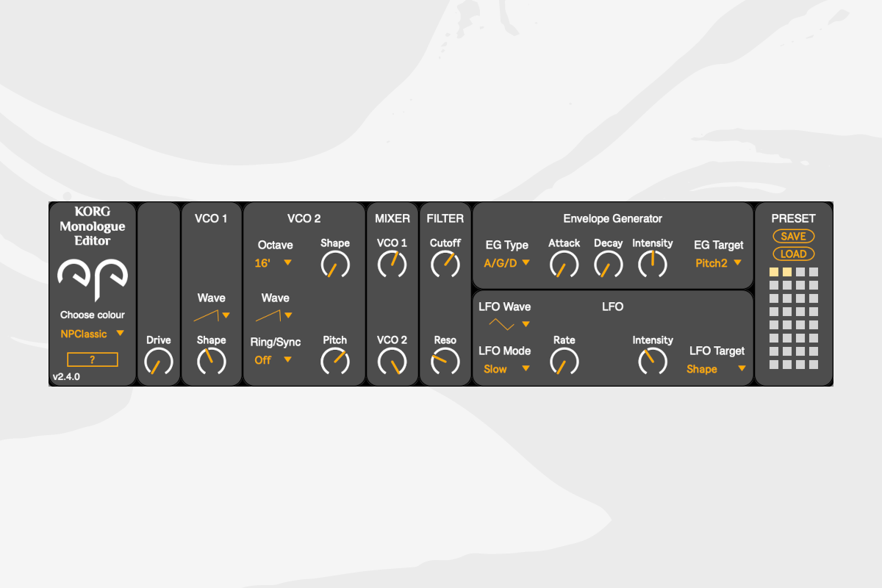Open the VCO 2 Octave dropdown
Image resolution: width=882 pixels, height=588 pixels.
[x=274, y=262]
